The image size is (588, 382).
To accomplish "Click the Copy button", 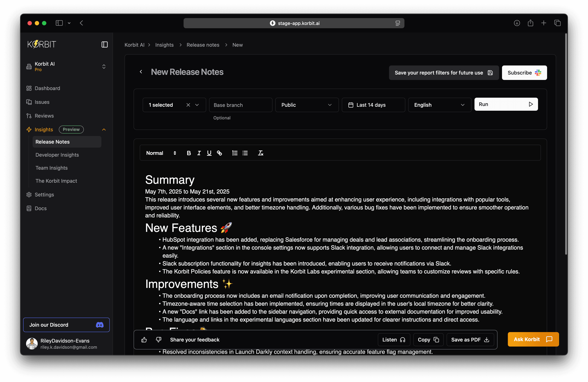I will coord(428,340).
